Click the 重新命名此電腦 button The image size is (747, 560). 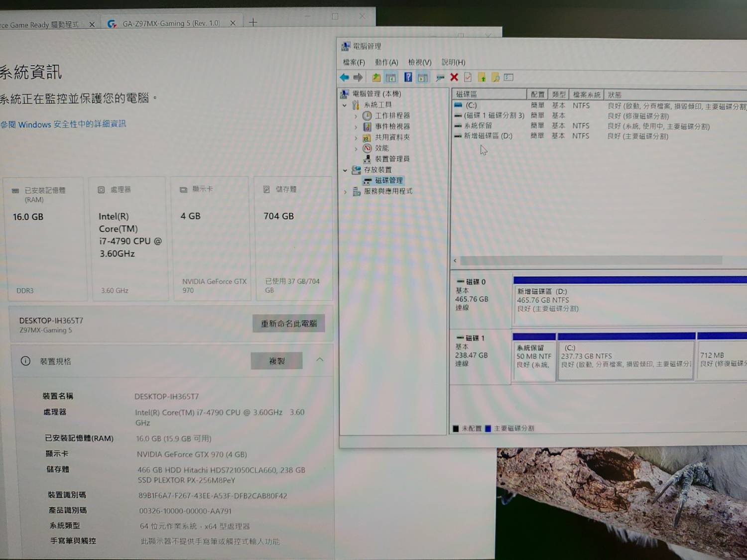289,324
